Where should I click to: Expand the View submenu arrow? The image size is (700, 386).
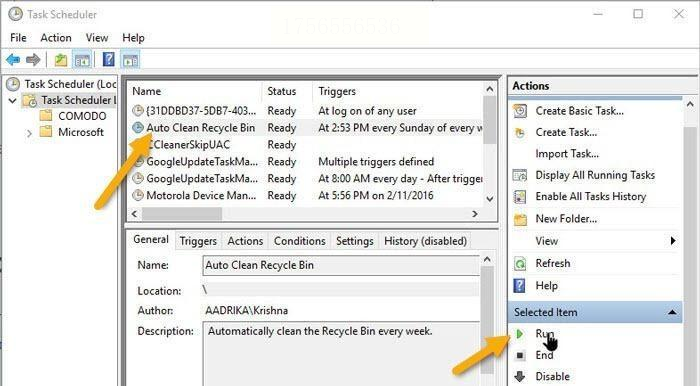click(x=673, y=241)
